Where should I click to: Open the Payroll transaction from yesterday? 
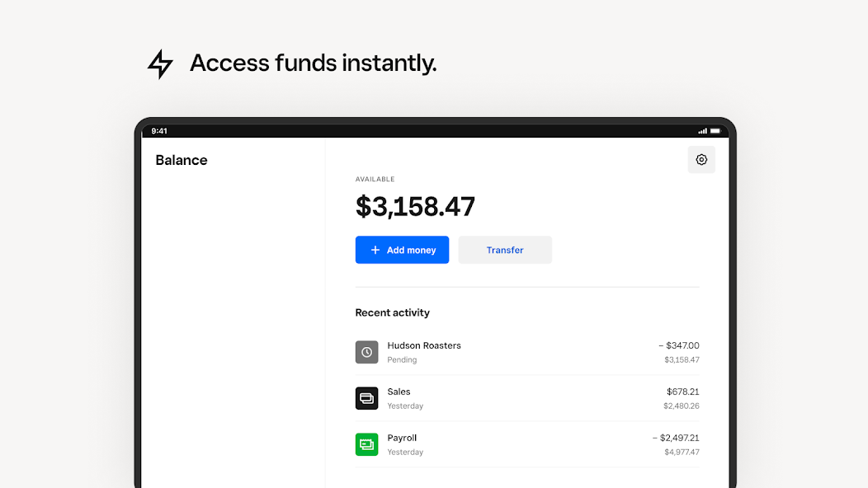click(x=402, y=438)
